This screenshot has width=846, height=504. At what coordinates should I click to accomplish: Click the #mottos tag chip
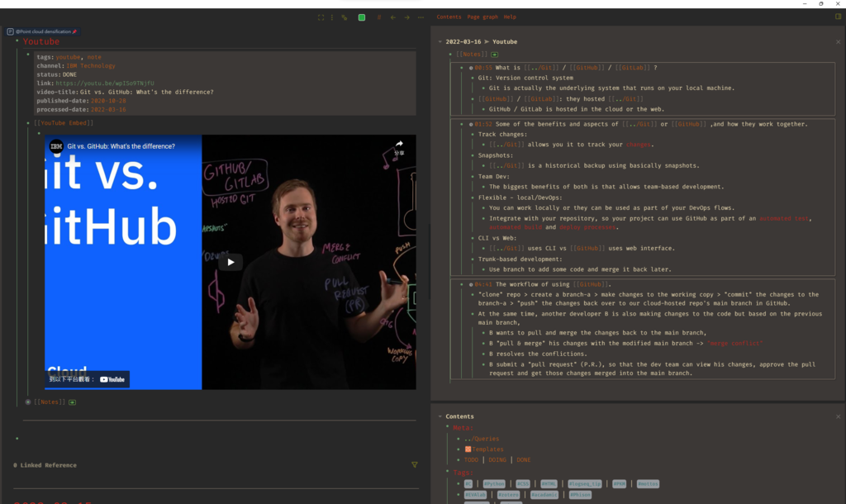(648, 484)
